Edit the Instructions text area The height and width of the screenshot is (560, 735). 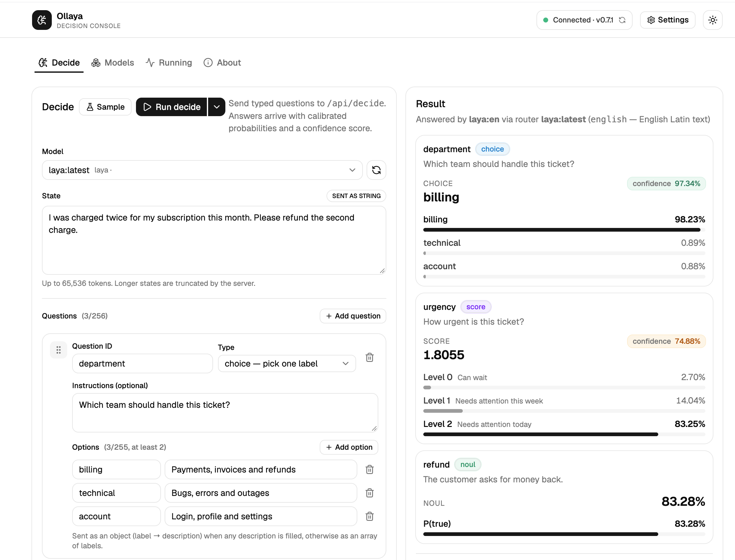tap(225, 413)
